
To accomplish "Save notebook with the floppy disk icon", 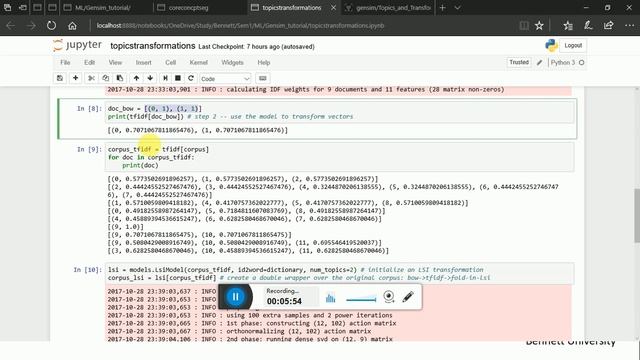I will pyautogui.click(x=60, y=78).
